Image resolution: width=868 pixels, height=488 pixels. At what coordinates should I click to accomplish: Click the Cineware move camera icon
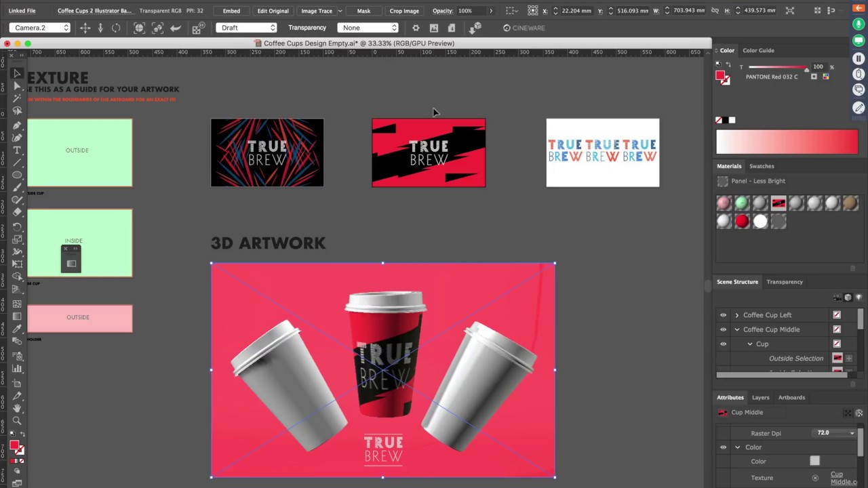(85, 28)
